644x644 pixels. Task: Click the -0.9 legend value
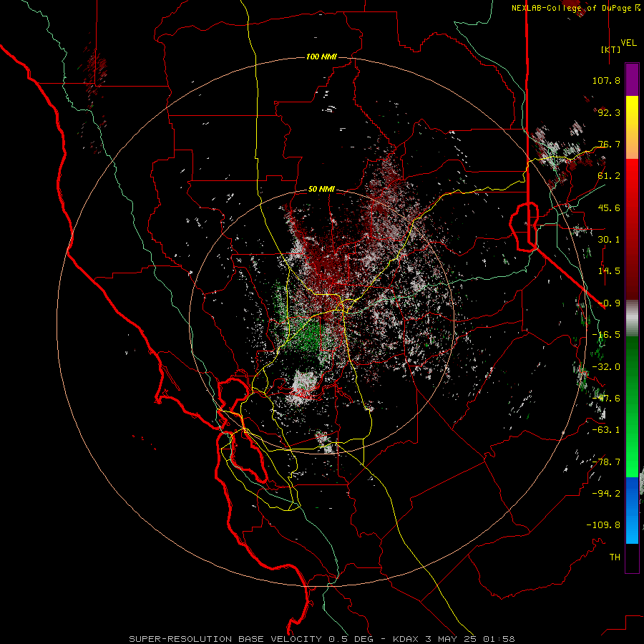pyautogui.click(x=609, y=303)
